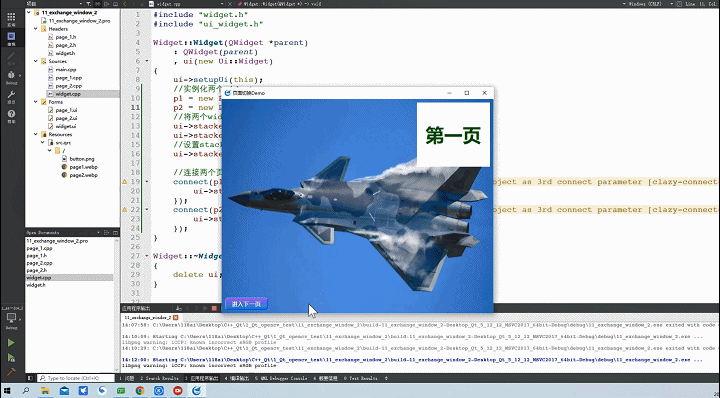Screen dimensions: 720x398
Task: Open the Welcome mode in Qt Creator sidebar
Action: 11,19
